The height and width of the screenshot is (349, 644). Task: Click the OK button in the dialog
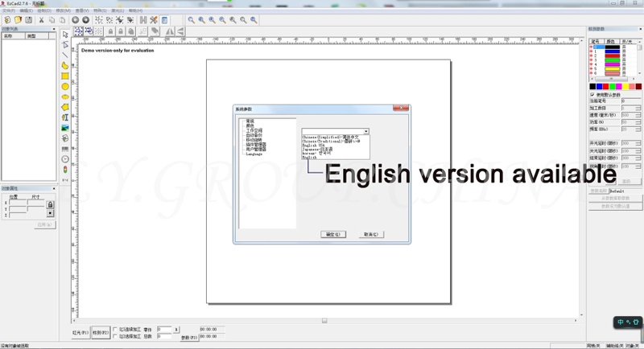coord(332,234)
